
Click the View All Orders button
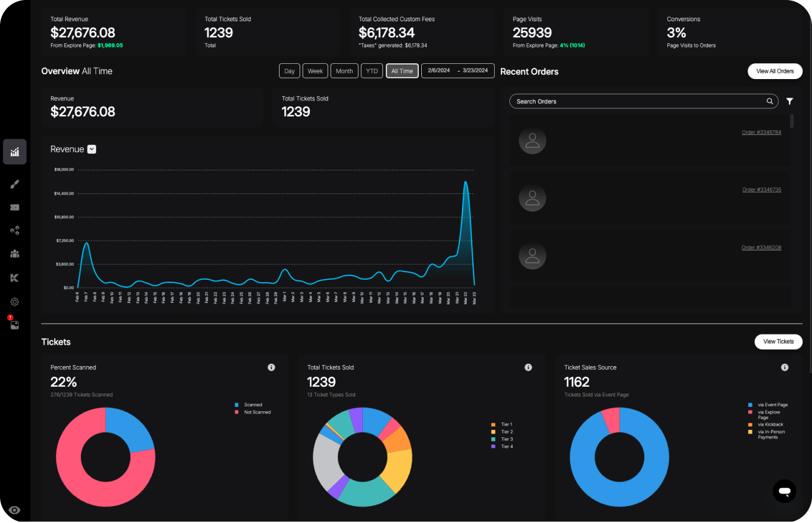(x=774, y=71)
